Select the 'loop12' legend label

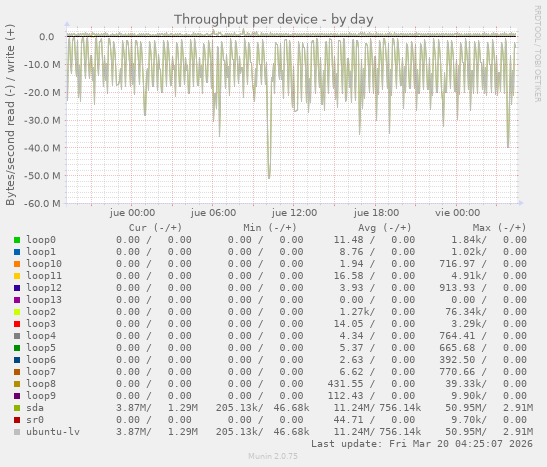click(x=44, y=288)
